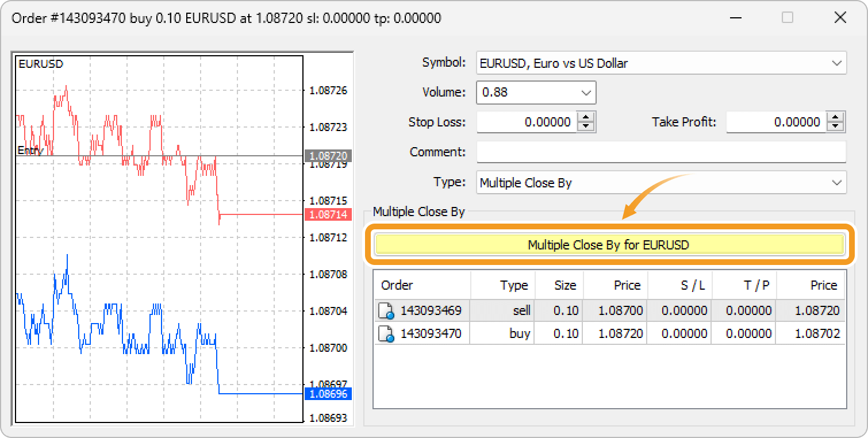
Task: Click the document icon for order 143093470
Action: (x=386, y=334)
